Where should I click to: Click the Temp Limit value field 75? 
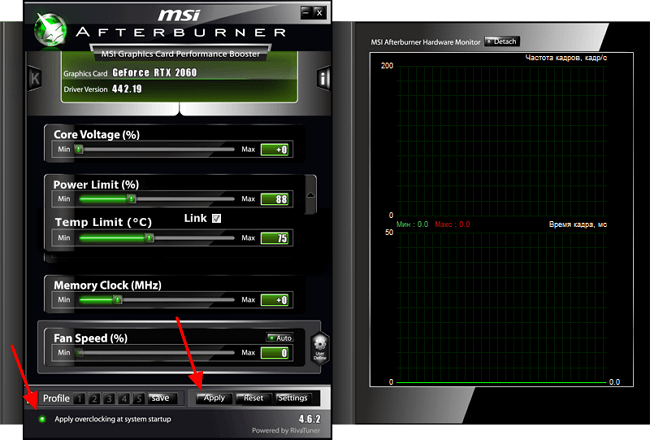click(275, 238)
